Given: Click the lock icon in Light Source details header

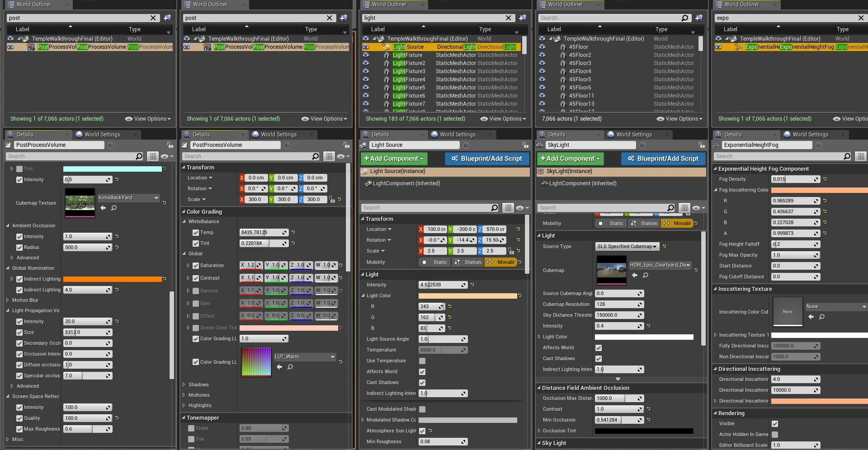Looking at the screenshot, I should point(525,145).
